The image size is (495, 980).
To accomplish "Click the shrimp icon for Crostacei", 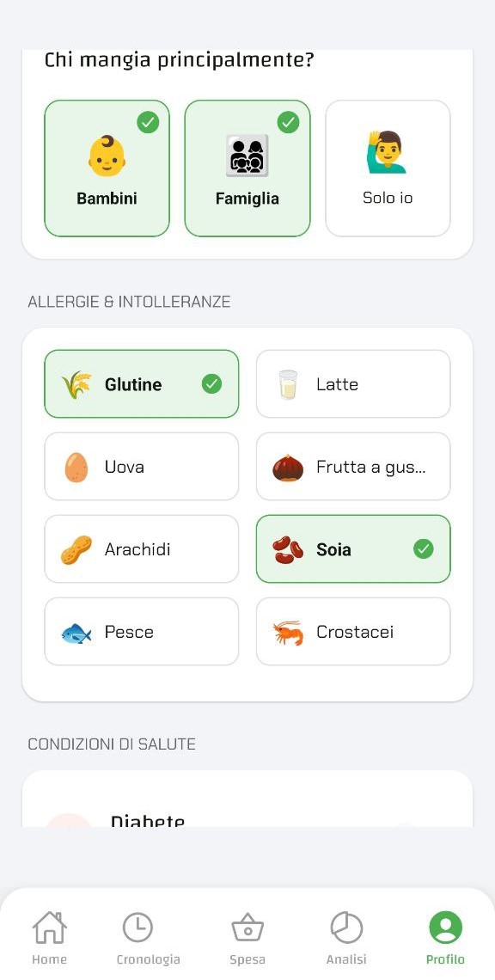I will coord(287,631).
